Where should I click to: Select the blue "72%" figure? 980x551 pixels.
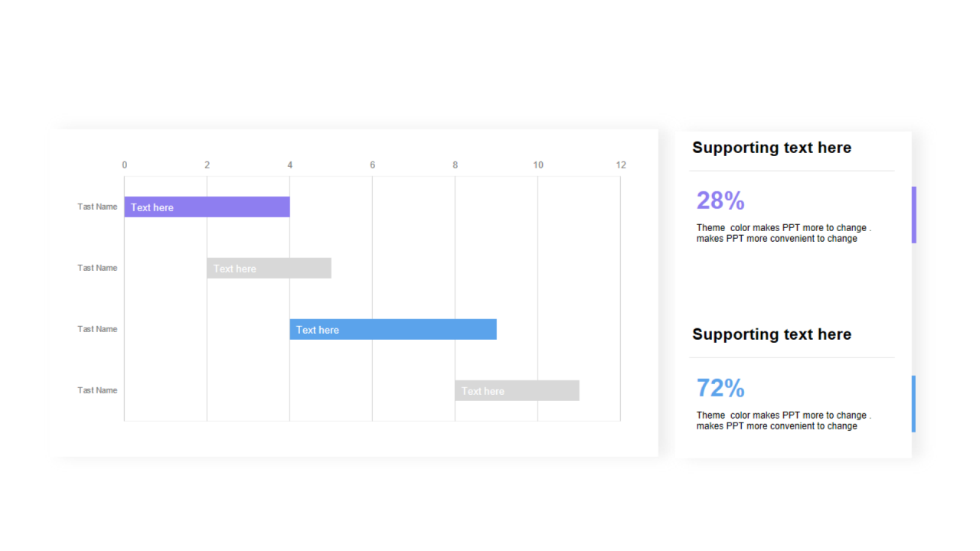[x=720, y=388]
